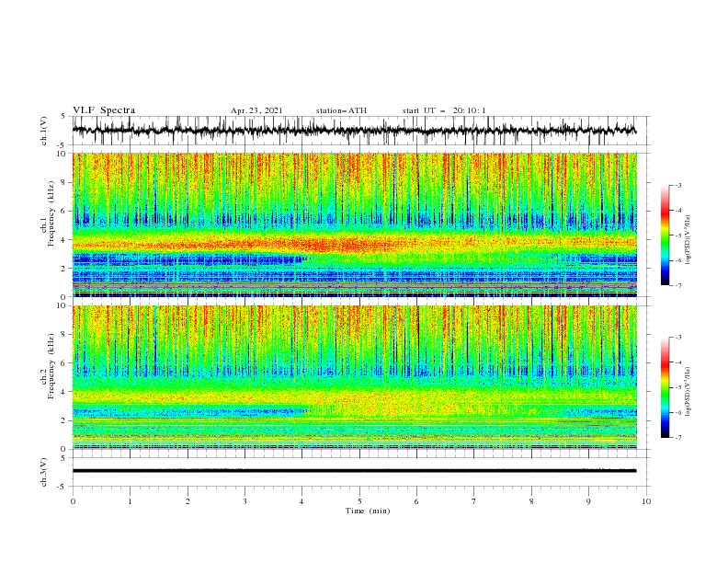Click the "-7" tick on upper colorbar

pyautogui.click(x=677, y=285)
